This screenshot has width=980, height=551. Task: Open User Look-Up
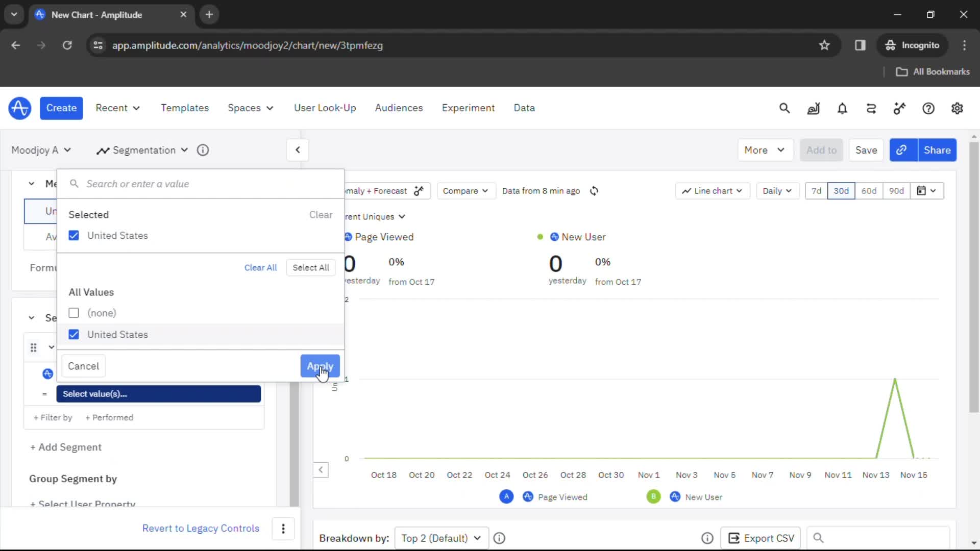point(325,108)
